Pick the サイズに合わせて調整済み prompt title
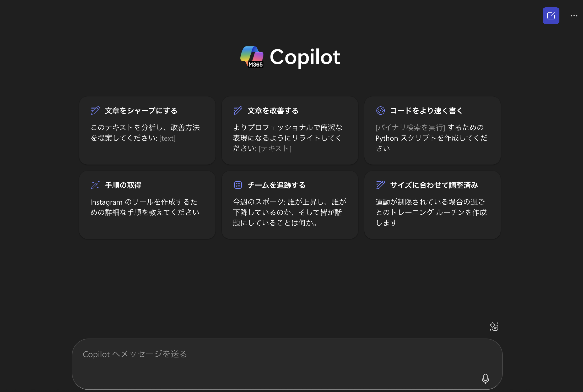Image resolution: width=583 pixels, height=392 pixels. point(434,185)
